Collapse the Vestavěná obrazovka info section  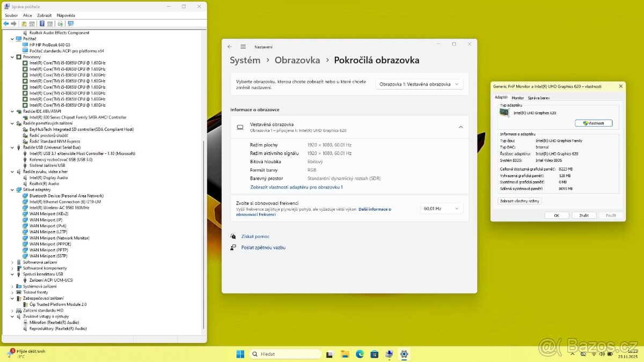460,127
